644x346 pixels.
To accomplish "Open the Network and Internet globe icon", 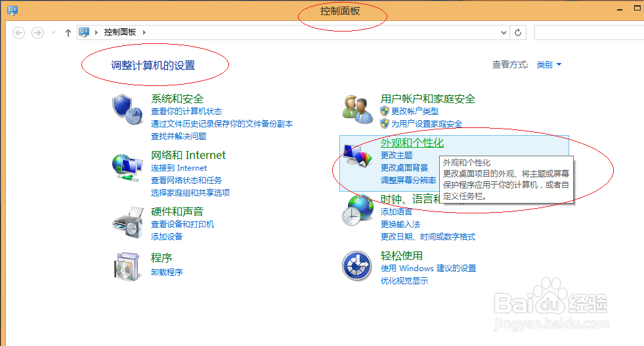I will [x=127, y=167].
